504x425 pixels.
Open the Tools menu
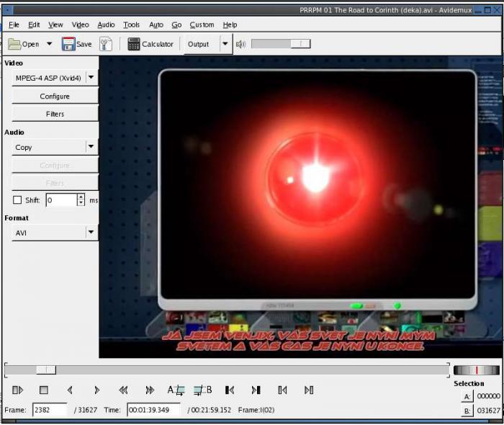pyautogui.click(x=132, y=24)
